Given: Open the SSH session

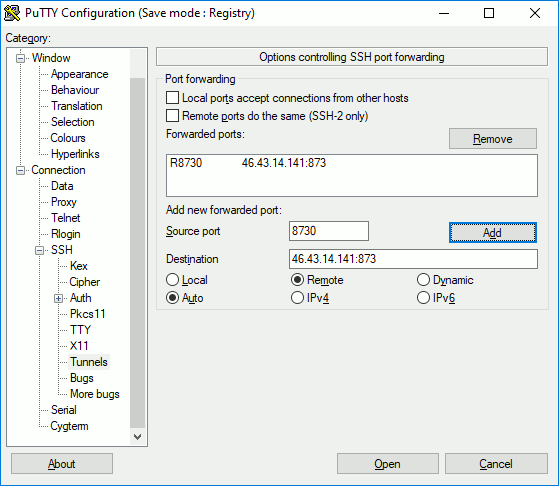Looking at the screenshot, I should coord(388,464).
